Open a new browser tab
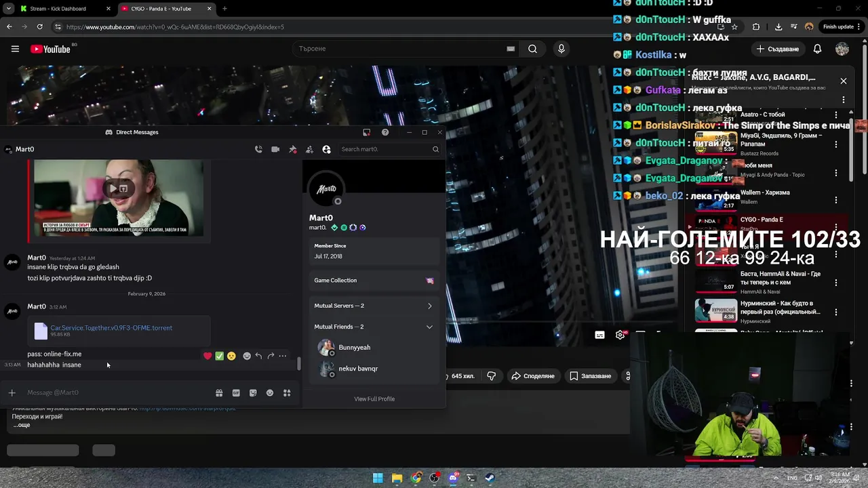The width and height of the screenshot is (868, 488). coord(224,9)
